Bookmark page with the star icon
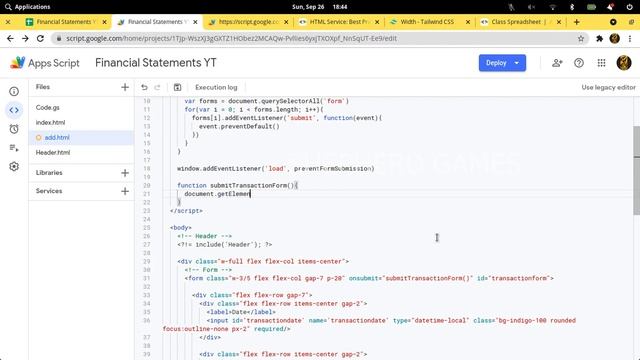 point(581,38)
